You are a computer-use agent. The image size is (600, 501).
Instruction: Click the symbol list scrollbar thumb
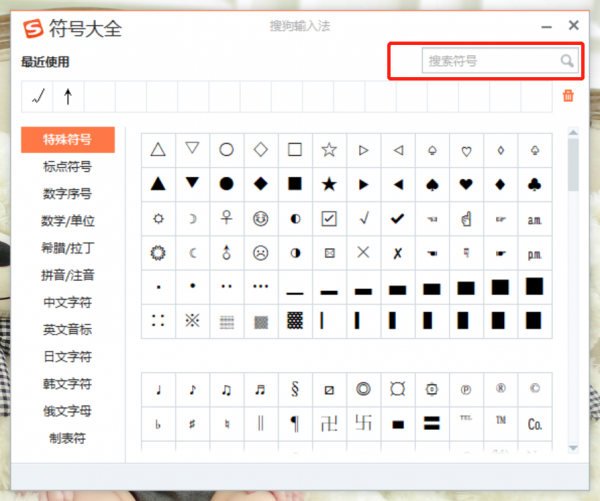573,165
